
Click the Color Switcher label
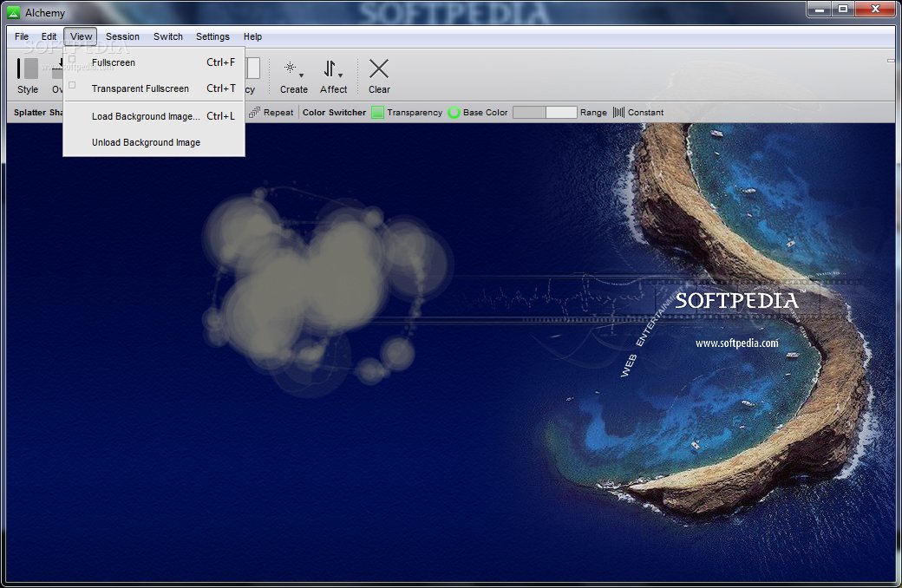coord(334,112)
